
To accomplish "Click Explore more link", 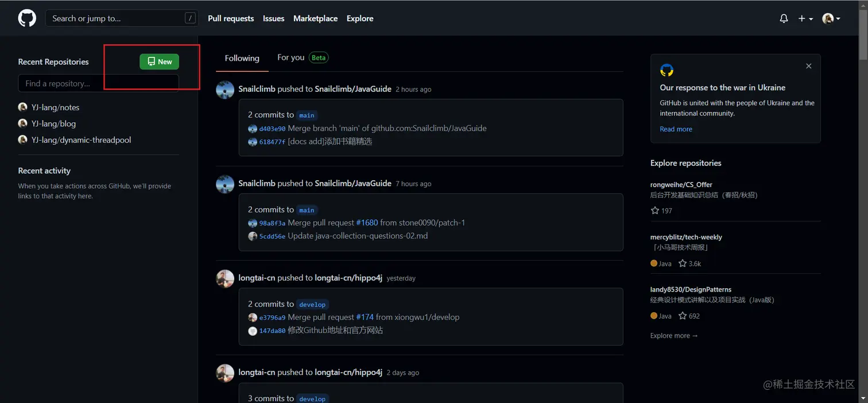I will 674,336.
